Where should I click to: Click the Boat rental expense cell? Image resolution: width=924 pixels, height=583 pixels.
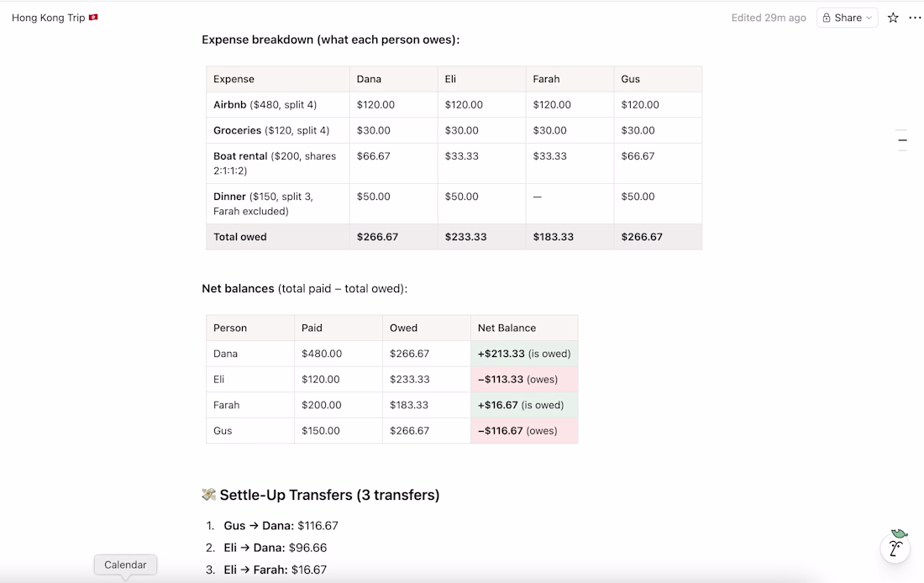[x=277, y=163]
